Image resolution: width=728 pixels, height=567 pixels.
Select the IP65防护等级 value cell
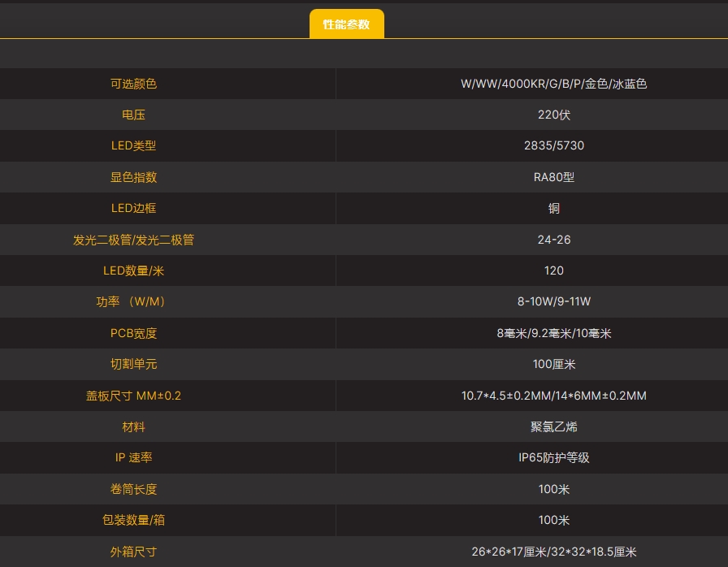click(553, 457)
